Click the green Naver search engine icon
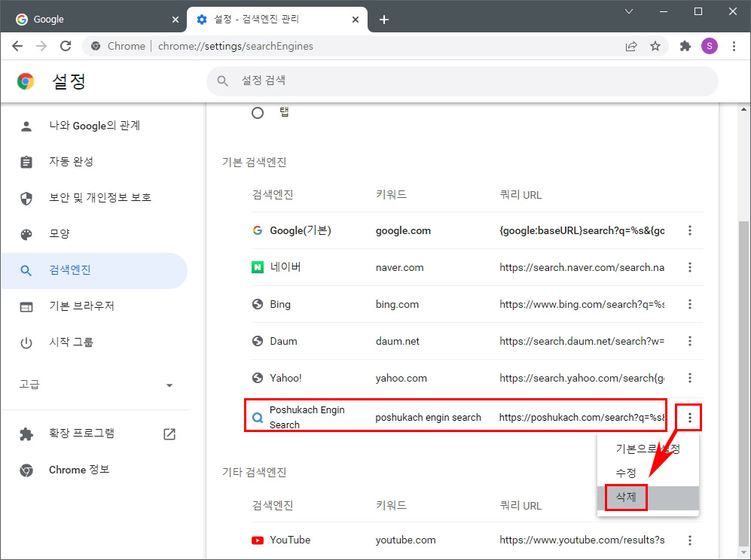Image resolution: width=751 pixels, height=560 pixels. coord(258,267)
